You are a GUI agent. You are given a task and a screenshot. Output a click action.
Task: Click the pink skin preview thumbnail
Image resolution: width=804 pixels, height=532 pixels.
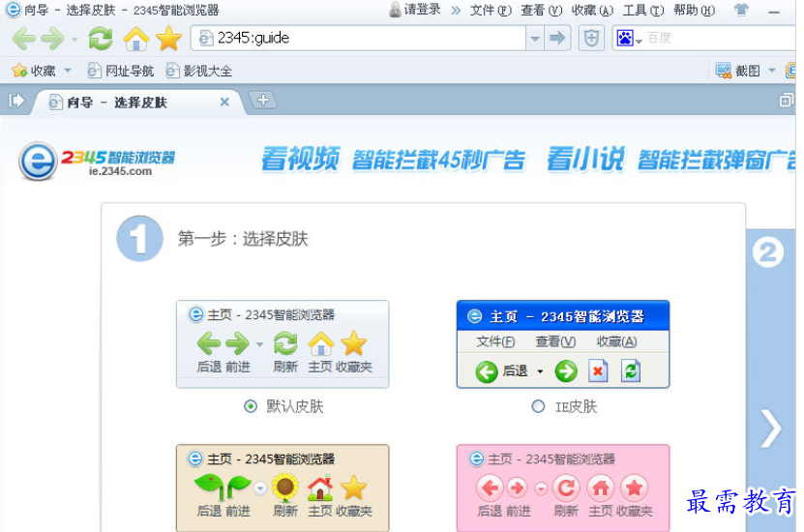pyautogui.click(x=563, y=488)
